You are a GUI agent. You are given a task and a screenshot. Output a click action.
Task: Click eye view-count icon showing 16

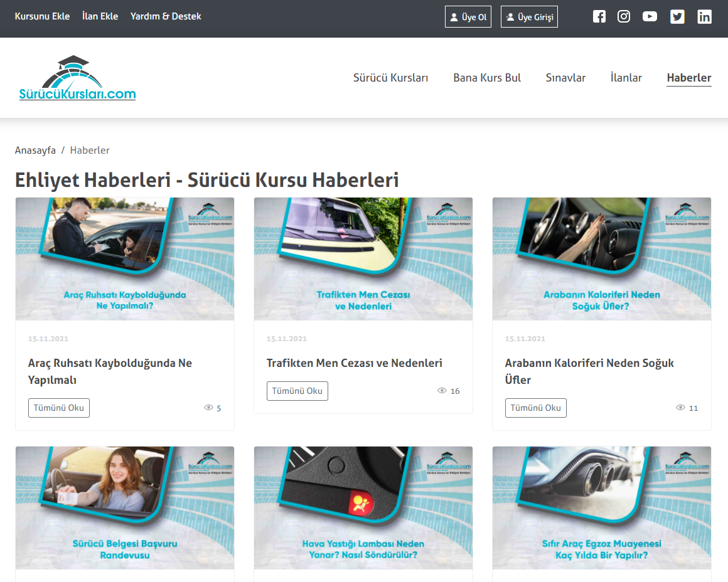point(442,391)
